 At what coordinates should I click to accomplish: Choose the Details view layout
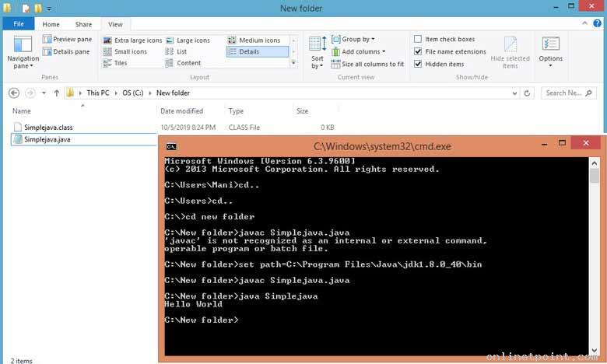click(248, 51)
